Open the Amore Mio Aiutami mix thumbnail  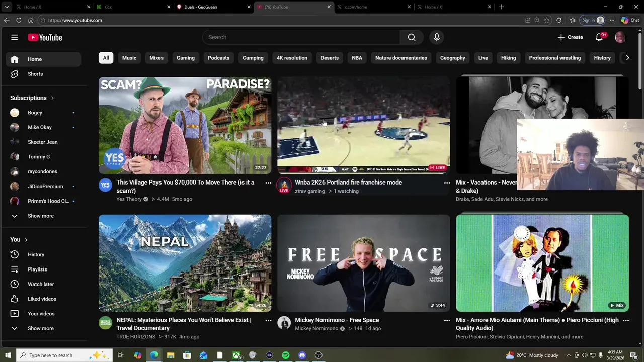click(x=542, y=263)
